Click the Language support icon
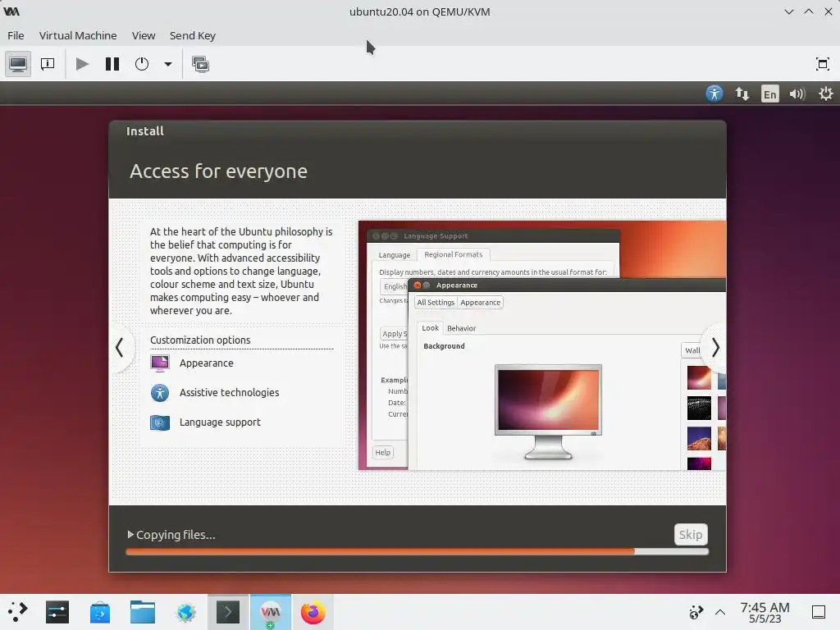 tap(160, 422)
